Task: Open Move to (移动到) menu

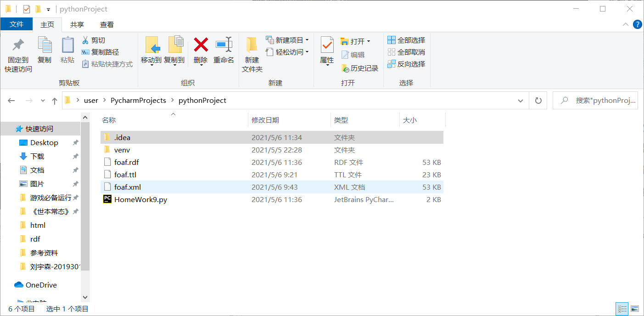Action: pyautogui.click(x=151, y=51)
